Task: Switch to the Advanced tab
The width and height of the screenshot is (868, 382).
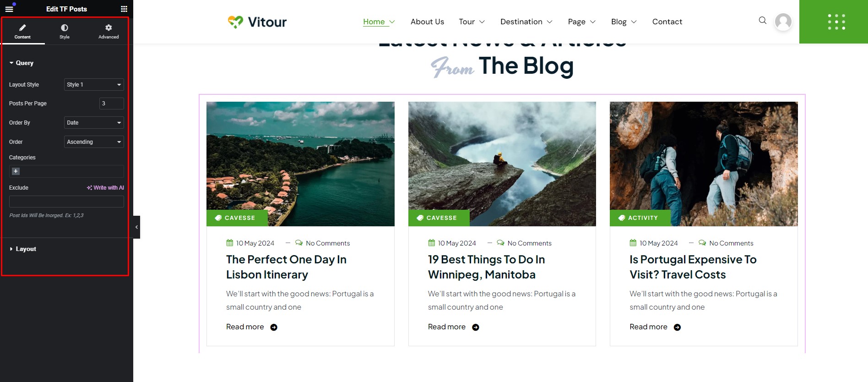Action: tap(108, 31)
